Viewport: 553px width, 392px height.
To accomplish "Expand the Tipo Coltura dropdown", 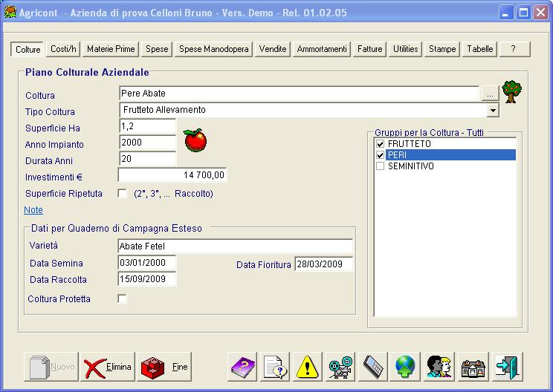I will click(x=492, y=111).
